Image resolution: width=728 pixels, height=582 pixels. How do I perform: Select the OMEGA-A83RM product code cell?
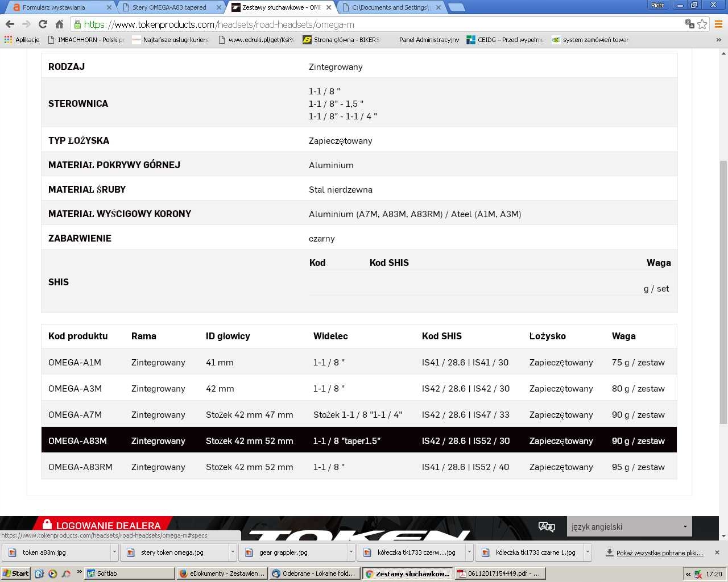pos(80,467)
